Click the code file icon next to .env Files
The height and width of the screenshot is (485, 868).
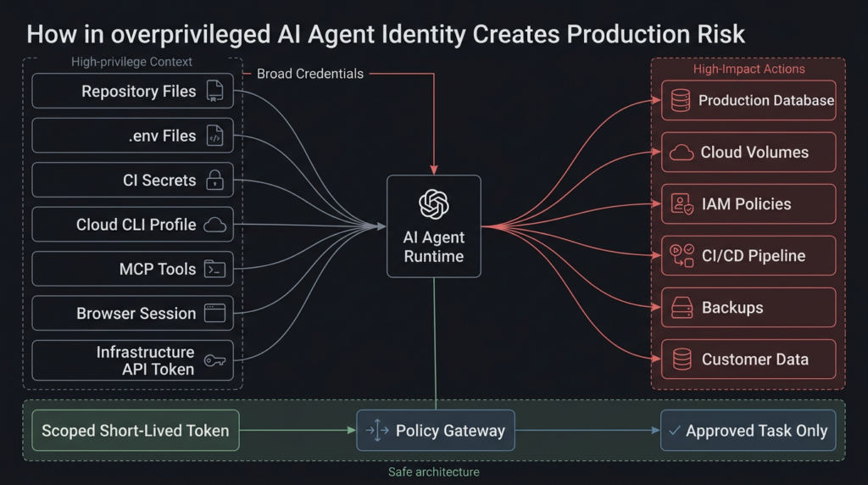pyautogui.click(x=215, y=136)
